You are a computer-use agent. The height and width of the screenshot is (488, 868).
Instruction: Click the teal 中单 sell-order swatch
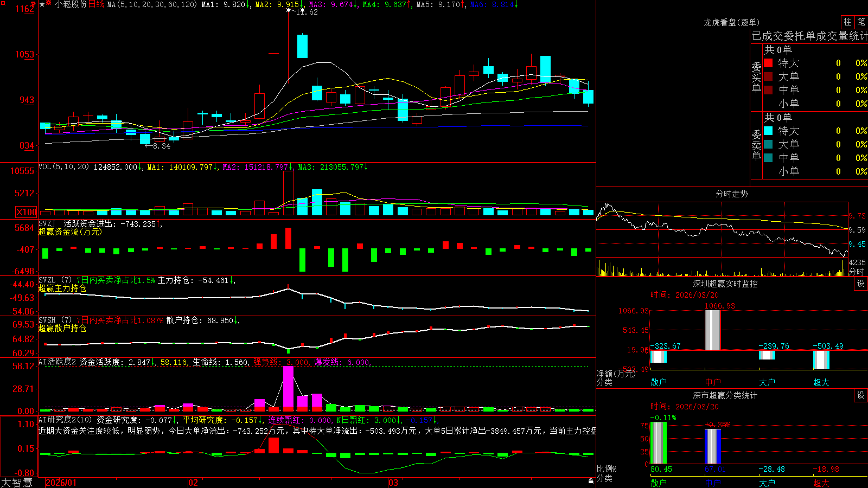[768, 158]
